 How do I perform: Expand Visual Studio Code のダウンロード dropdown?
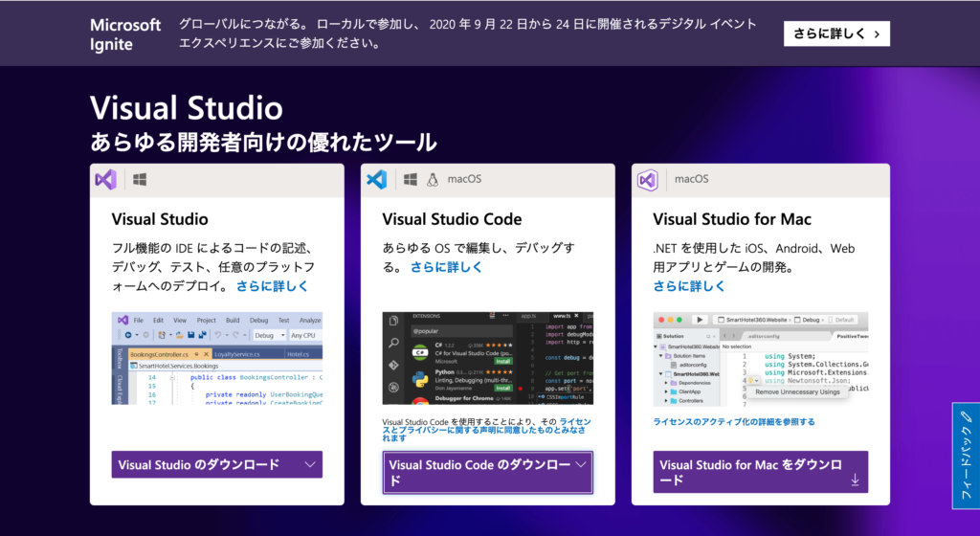tap(487, 472)
